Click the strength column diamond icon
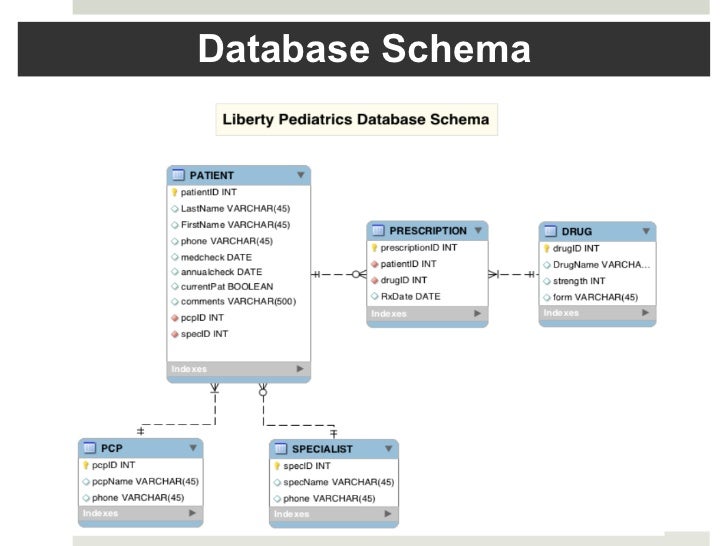This screenshot has height=546, width=728. point(547,281)
